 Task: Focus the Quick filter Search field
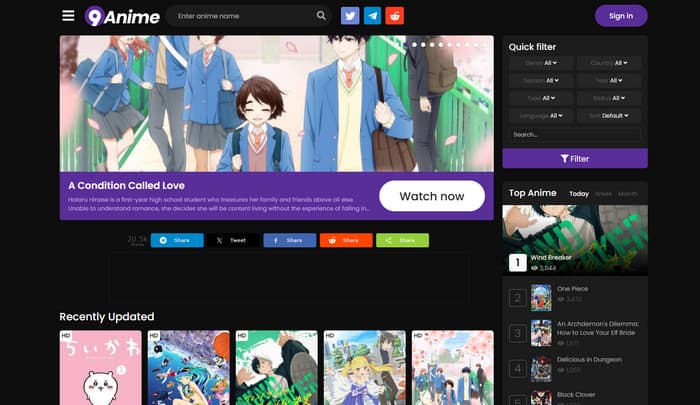(x=575, y=134)
